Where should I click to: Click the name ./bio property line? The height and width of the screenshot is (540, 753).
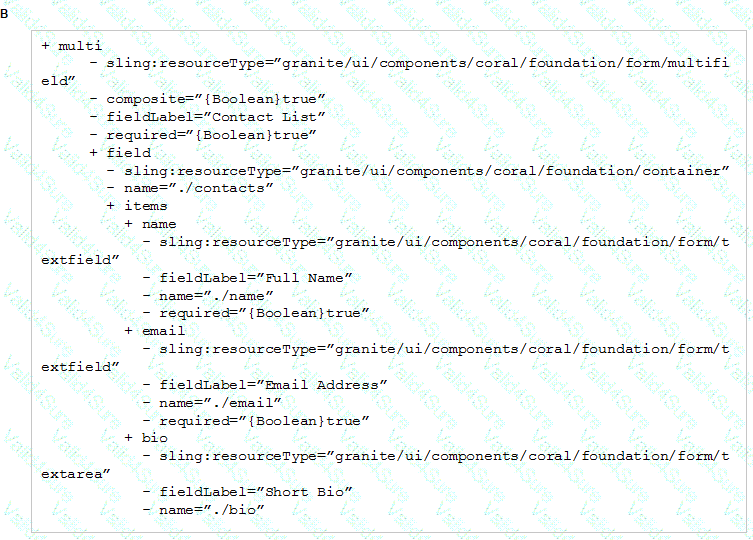(x=212, y=510)
